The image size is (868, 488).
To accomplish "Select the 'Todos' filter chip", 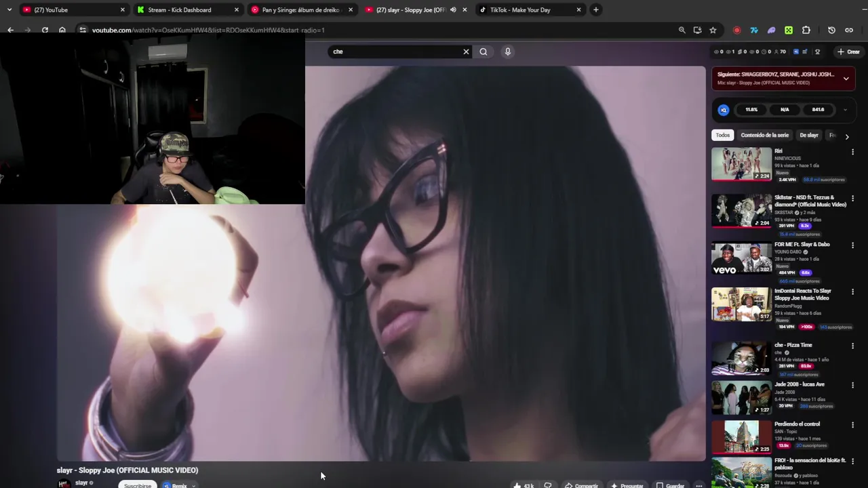I will pyautogui.click(x=723, y=135).
